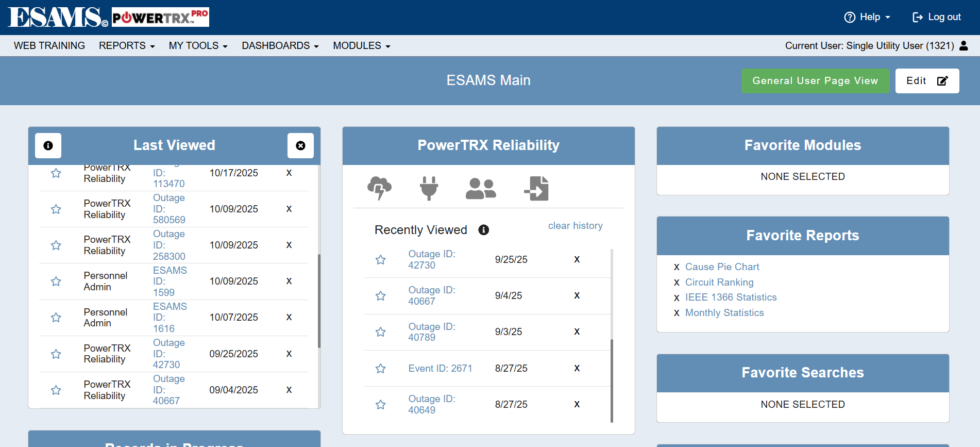Screen dimensions: 980x447
Task: Star the ESAMS ID 1616 row
Action: point(56,318)
